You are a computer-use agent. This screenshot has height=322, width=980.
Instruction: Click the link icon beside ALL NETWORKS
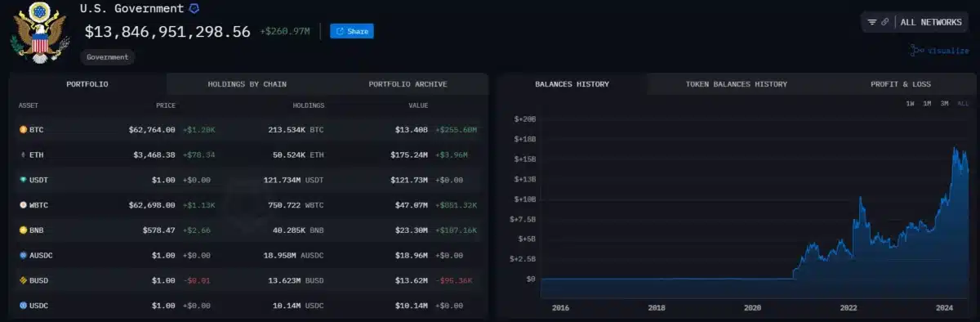point(885,22)
